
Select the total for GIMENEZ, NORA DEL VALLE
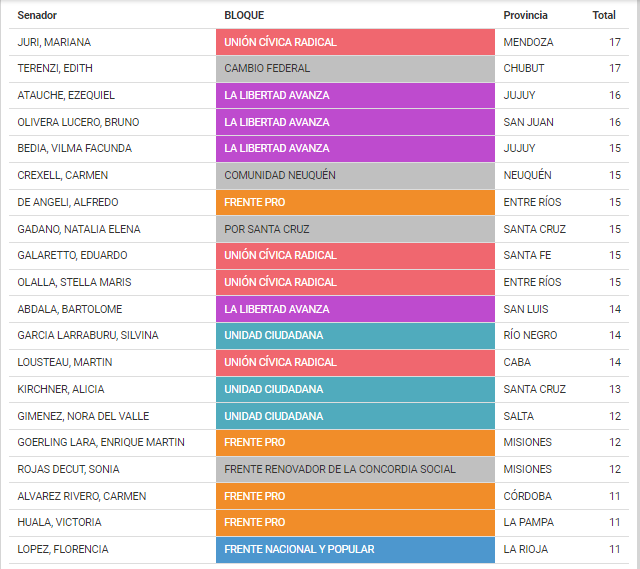(x=614, y=416)
